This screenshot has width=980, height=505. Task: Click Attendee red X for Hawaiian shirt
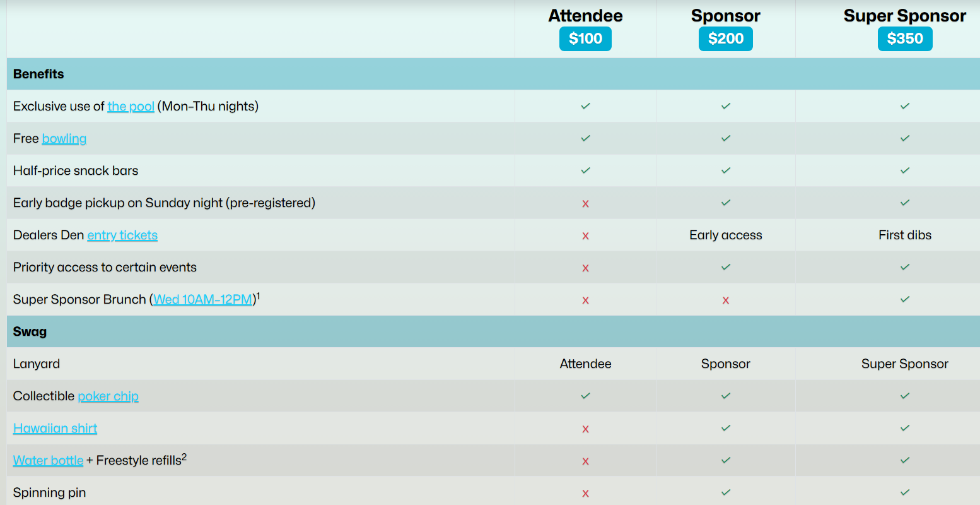(x=585, y=429)
